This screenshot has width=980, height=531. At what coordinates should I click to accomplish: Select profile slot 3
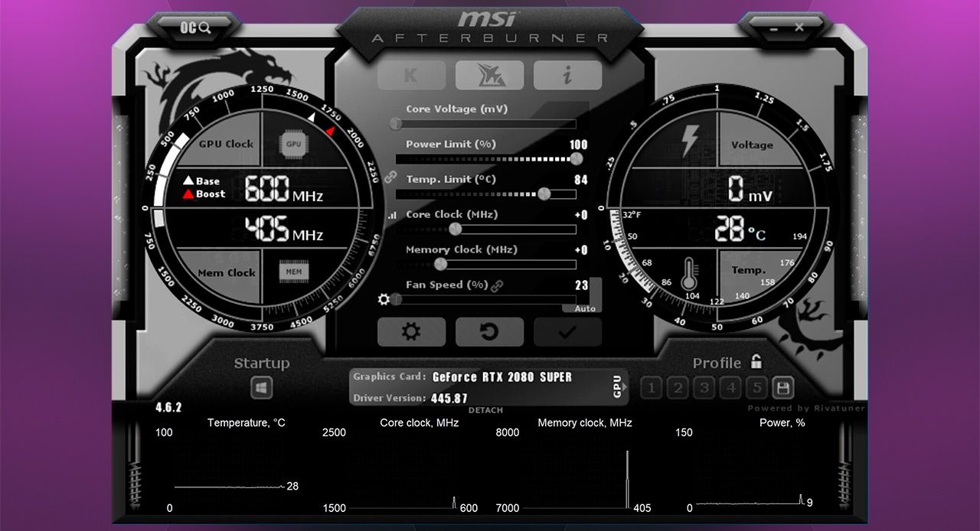tap(704, 388)
